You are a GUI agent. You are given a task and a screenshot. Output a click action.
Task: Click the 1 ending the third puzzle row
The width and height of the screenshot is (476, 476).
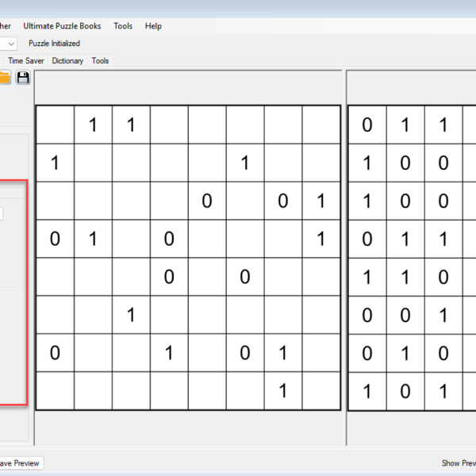[321, 201]
